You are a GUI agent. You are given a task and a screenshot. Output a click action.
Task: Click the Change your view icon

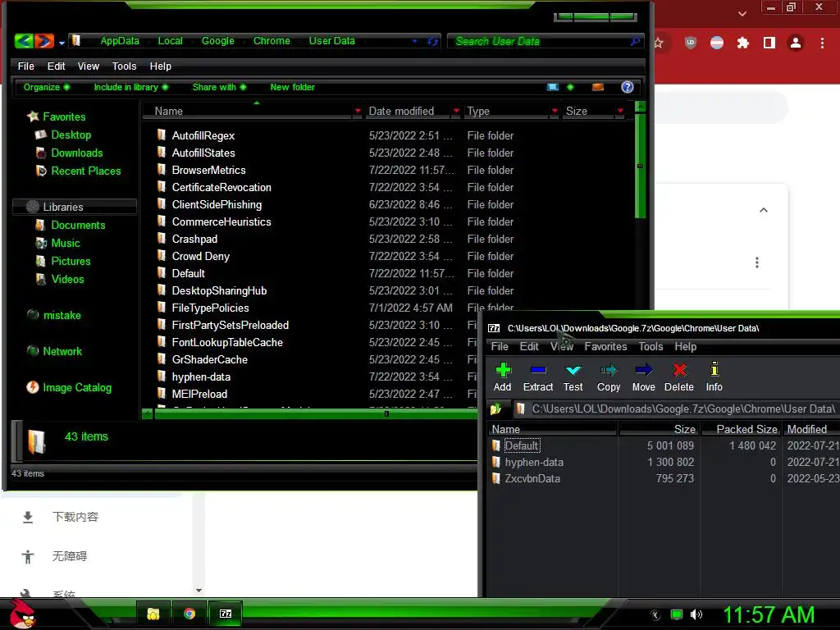pyautogui.click(x=553, y=87)
